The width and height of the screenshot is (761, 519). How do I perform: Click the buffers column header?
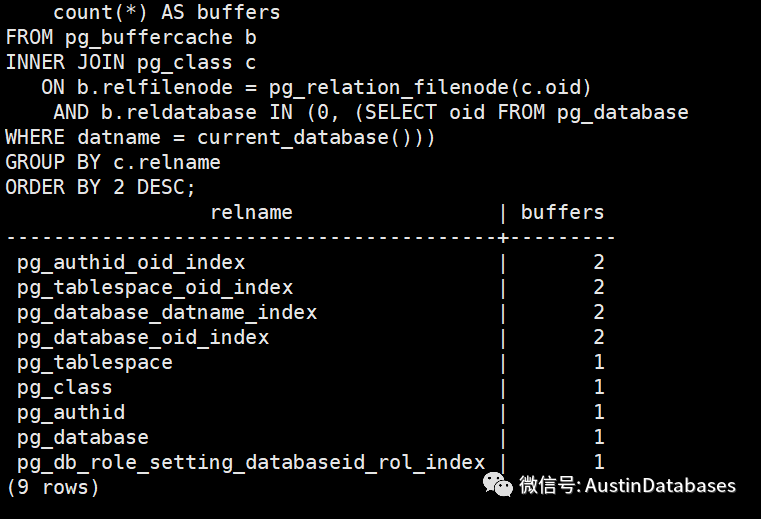point(563,212)
